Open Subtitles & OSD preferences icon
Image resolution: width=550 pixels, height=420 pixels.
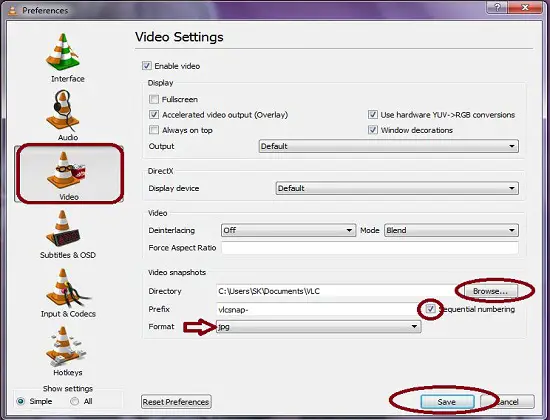62,229
